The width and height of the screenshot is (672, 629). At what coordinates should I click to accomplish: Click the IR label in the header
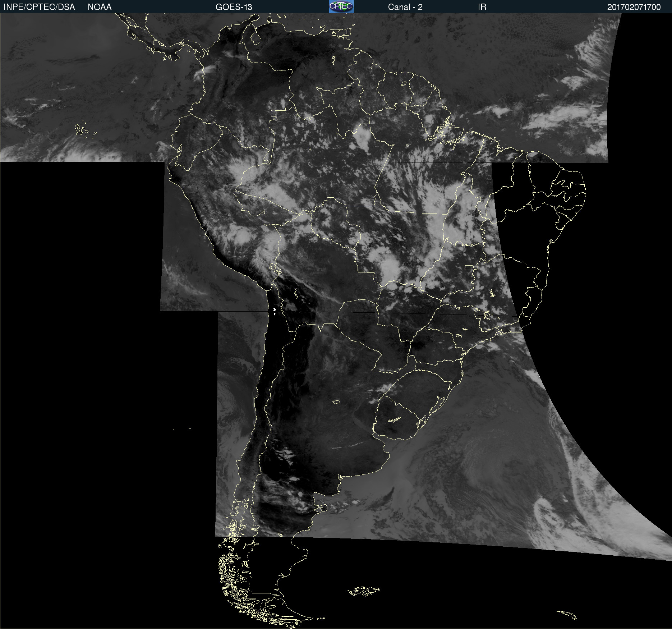click(x=482, y=7)
